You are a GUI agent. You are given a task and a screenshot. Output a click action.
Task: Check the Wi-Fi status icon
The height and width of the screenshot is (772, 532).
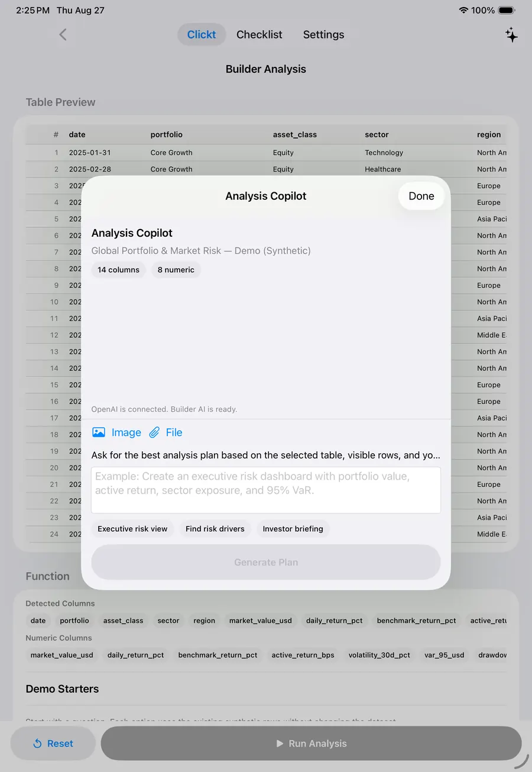(463, 10)
